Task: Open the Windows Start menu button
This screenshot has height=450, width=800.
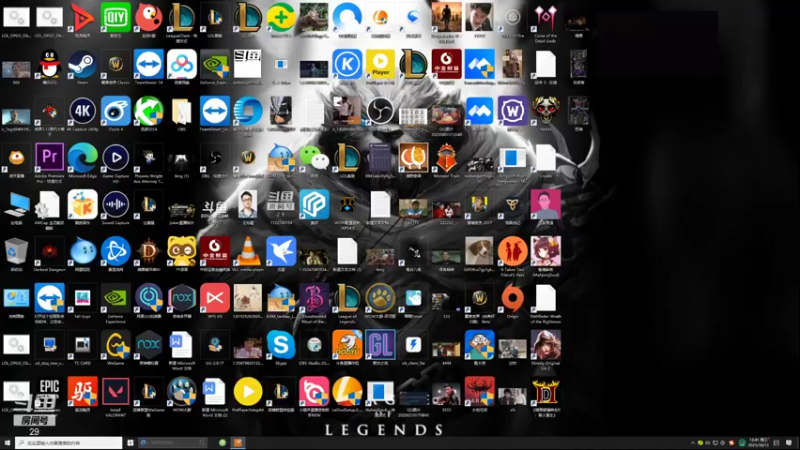Action: tap(7, 443)
